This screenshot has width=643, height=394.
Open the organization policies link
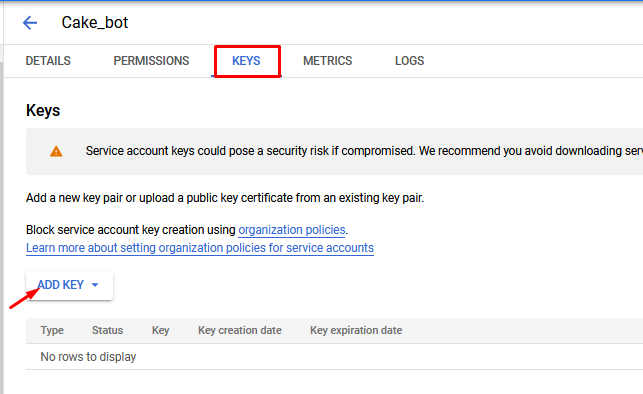coord(292,230)
